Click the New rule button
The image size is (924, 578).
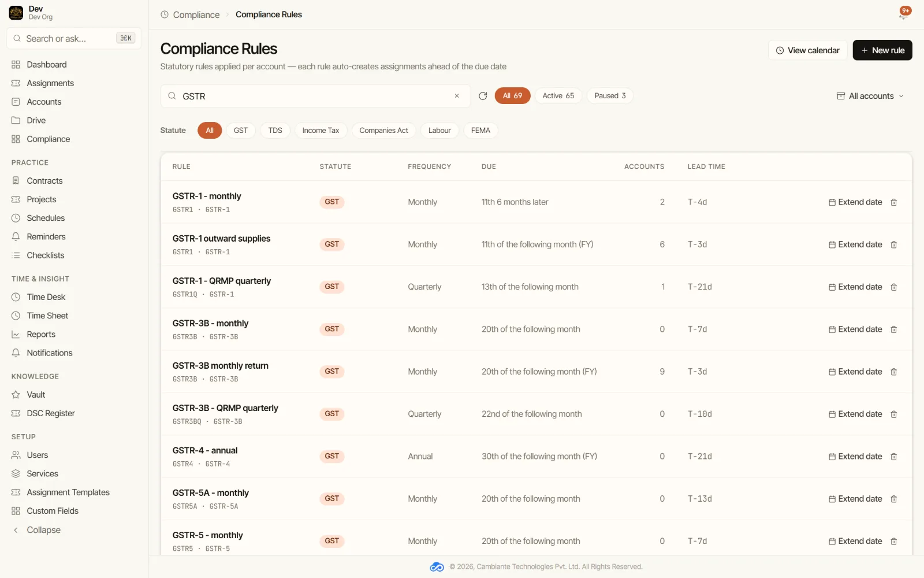882,50
